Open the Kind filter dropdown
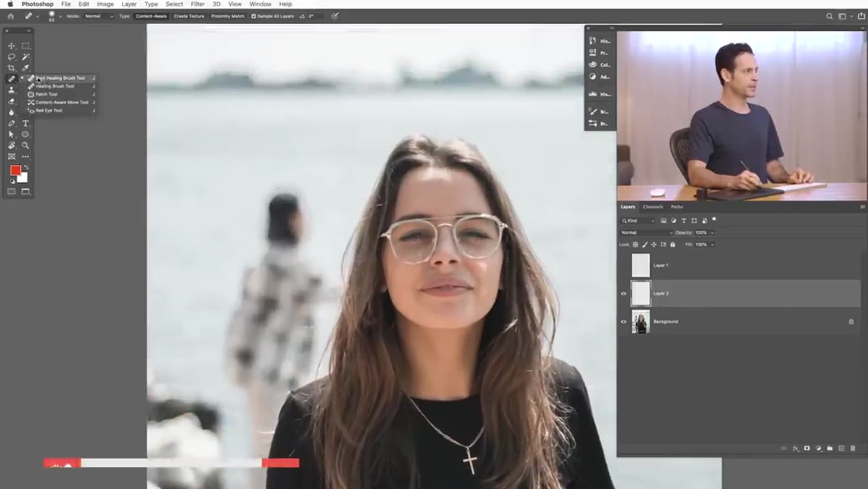This screenshot has width=868, height=489. click(638, 221)
